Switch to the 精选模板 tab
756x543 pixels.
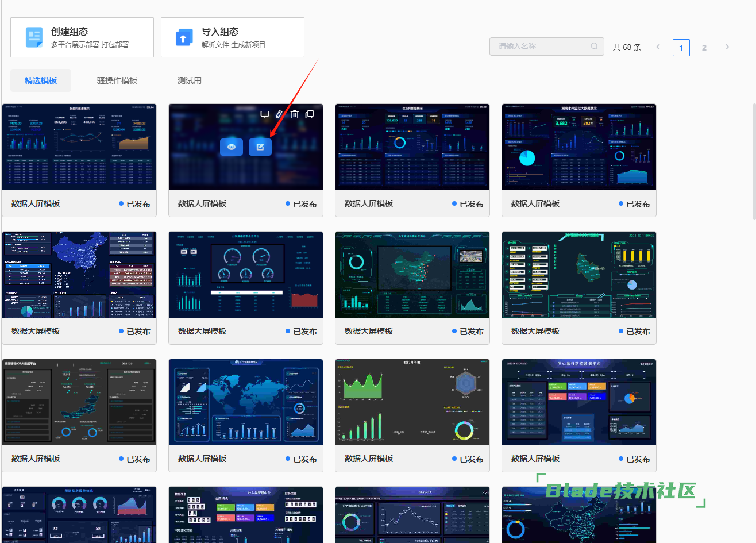click(41, 80)
